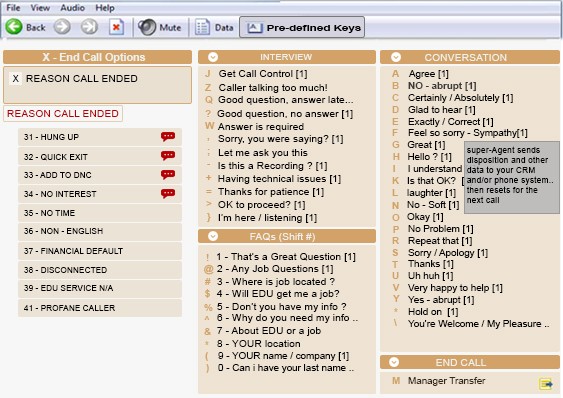Play 'Answer is required'

pyautogui.click(x=261, y=127)
